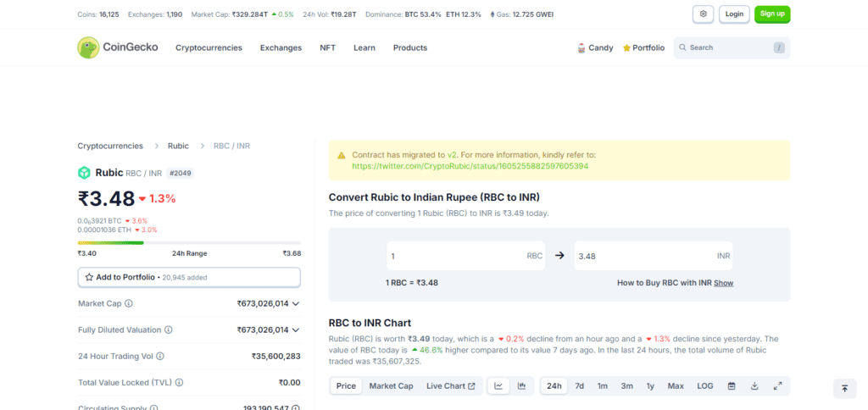Click the search magnifier icon
This screenshot has width=868, height=410.
point(682,47)
